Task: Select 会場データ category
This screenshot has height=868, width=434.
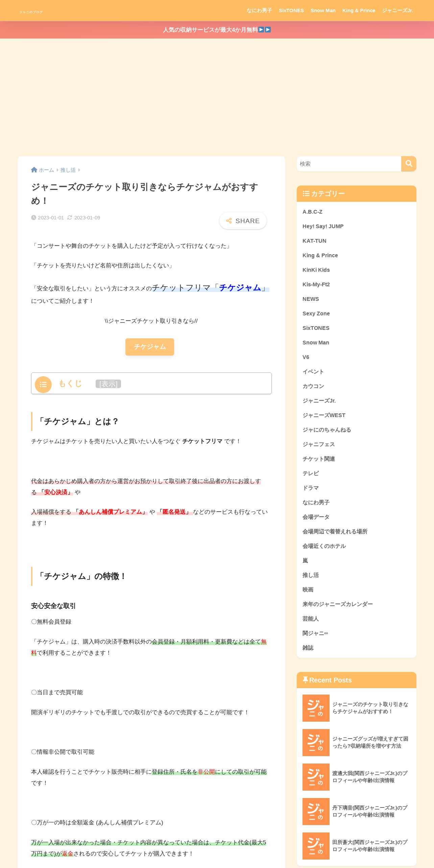Action: tap(316, 517)
